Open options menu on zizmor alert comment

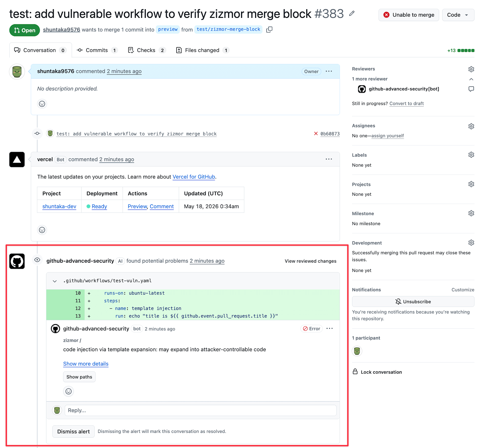(x=330, y=328)
